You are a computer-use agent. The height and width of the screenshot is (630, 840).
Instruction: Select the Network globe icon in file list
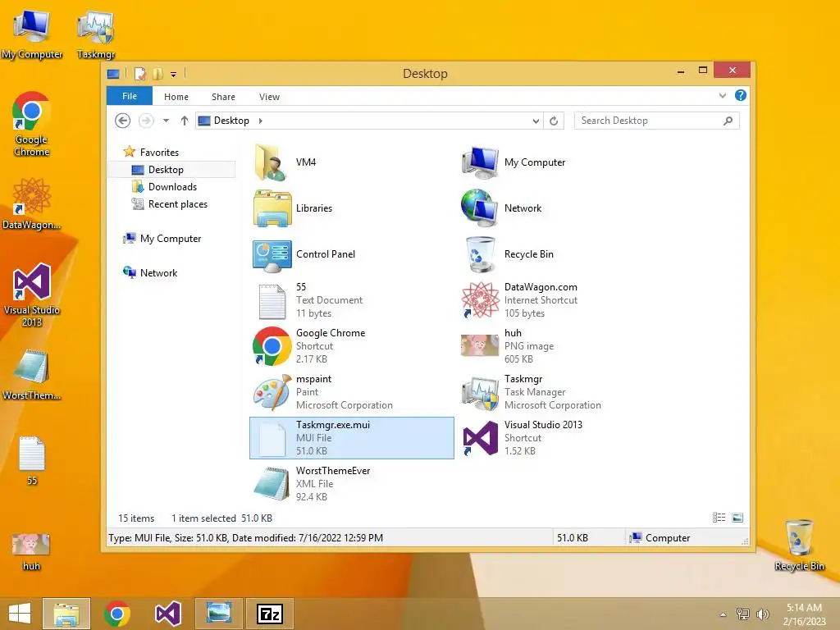point(479,208)
